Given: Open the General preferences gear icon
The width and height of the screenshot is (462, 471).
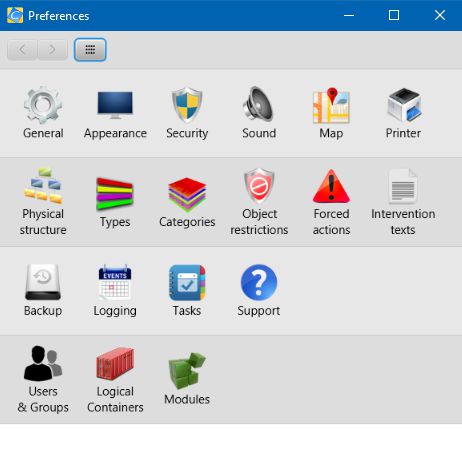Looking at the screenshot, I should pos(43,105).
